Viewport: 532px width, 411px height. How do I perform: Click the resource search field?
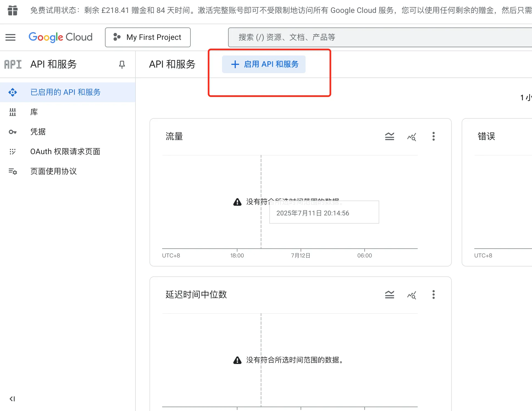click(379, 37)
